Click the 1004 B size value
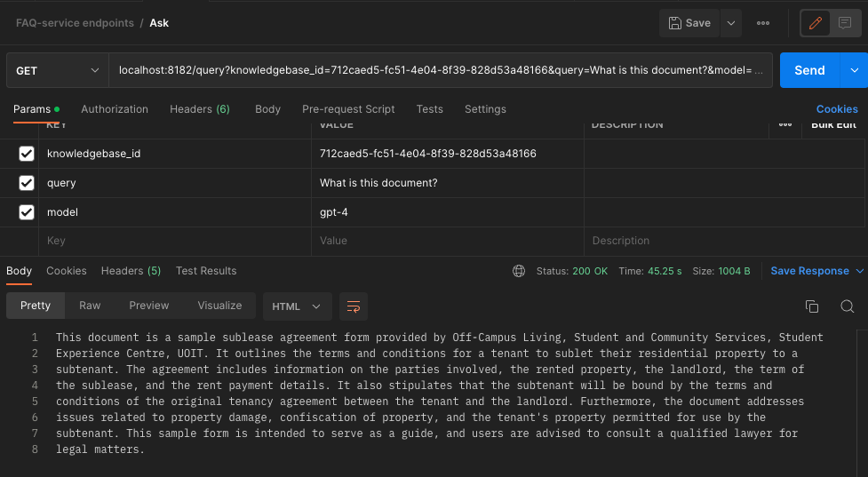The height and width of the screenshot is (477, 868). (x=734, y=271)
